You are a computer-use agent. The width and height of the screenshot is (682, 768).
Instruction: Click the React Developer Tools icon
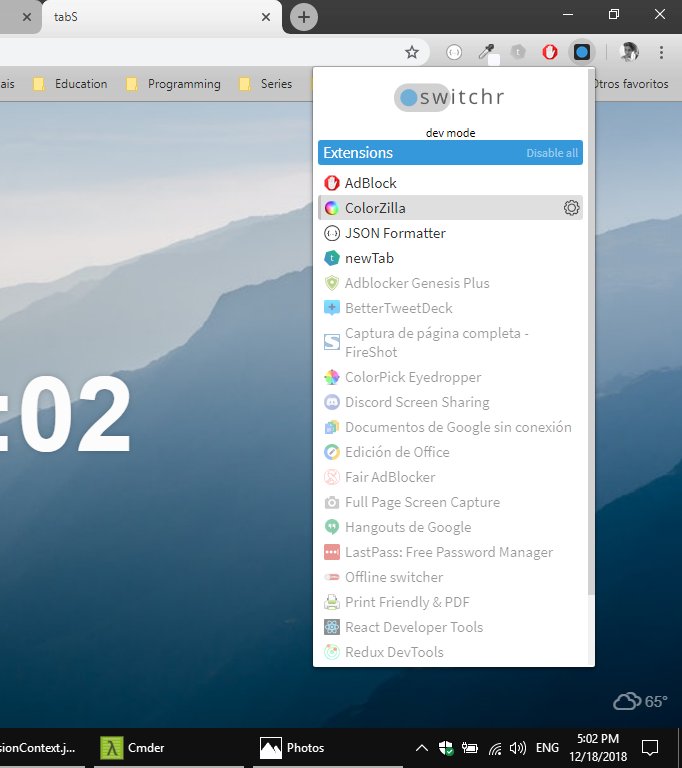[x=332, y=627]
